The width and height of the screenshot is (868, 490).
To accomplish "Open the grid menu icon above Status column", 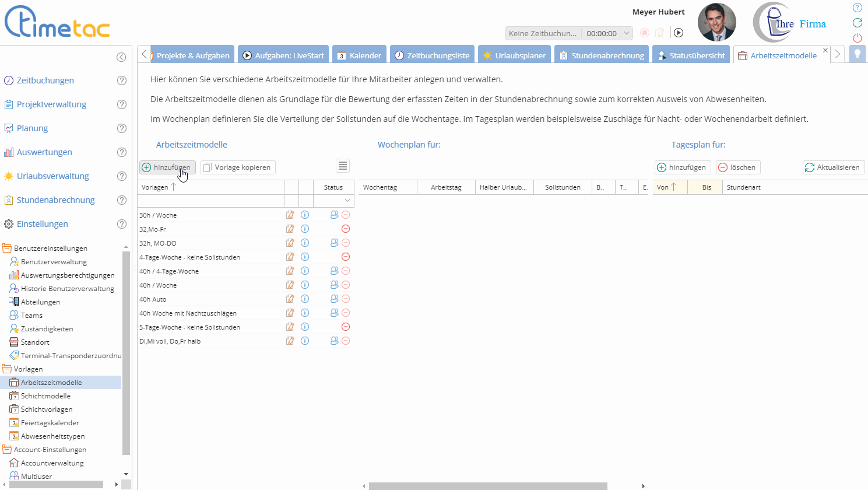I will (343, 166).
